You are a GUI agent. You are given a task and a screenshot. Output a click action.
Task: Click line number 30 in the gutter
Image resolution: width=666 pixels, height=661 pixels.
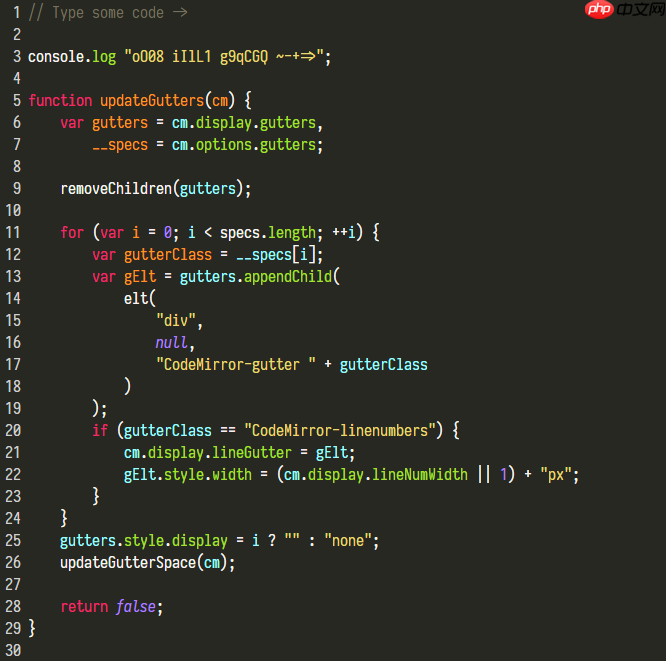(13, 650)
